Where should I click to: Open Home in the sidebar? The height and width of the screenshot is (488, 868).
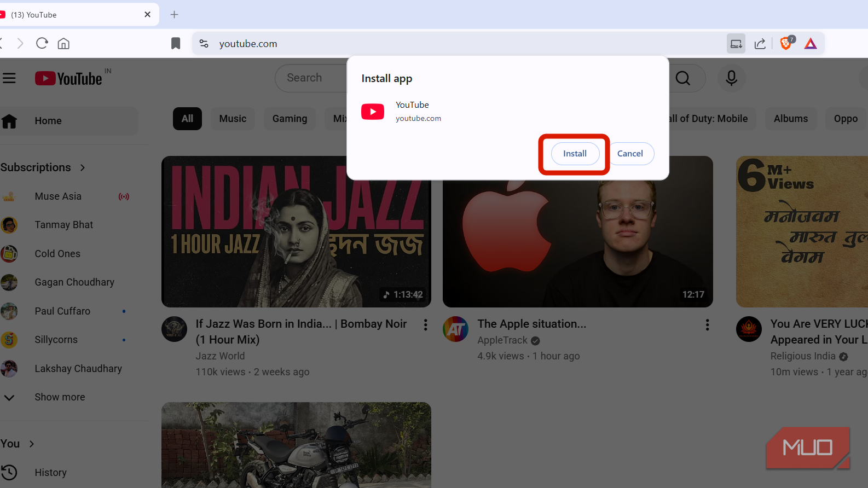point(69,121)
